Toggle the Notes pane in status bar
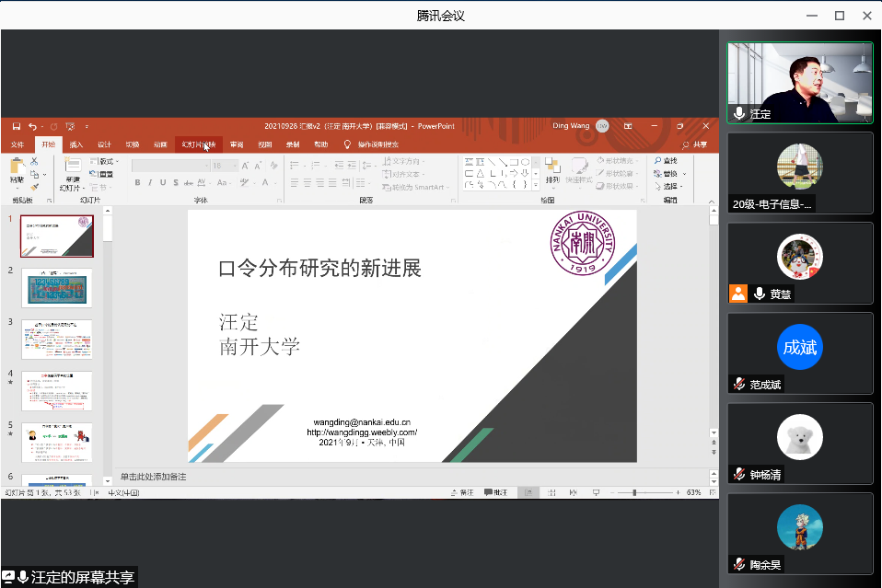Screen dimensions: 882x588 click(462, 493)
